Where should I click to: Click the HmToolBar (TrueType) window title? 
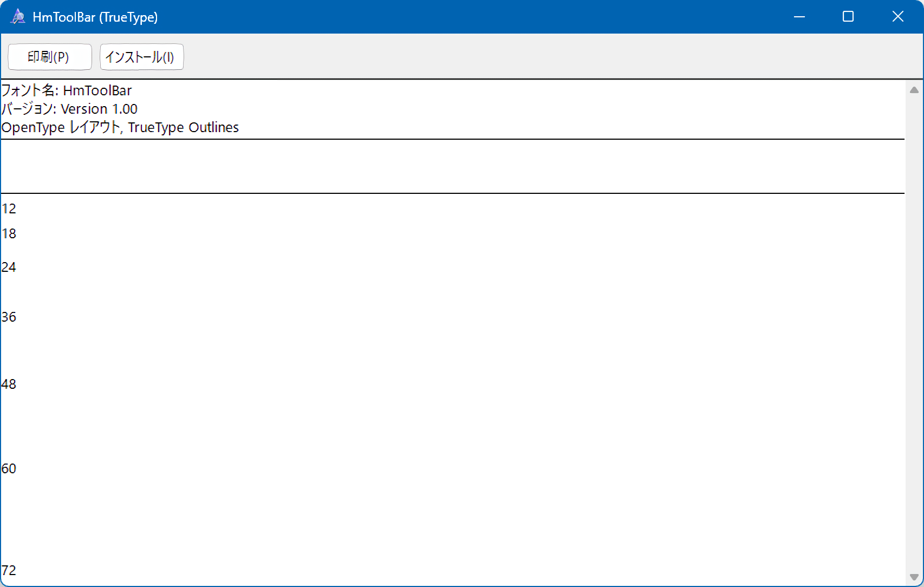point(95,17)
